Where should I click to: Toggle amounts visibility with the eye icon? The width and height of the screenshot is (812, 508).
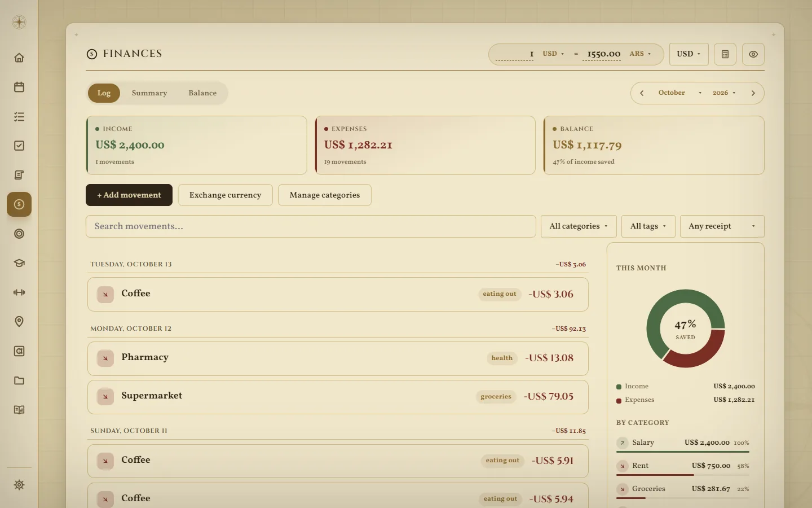753,54
